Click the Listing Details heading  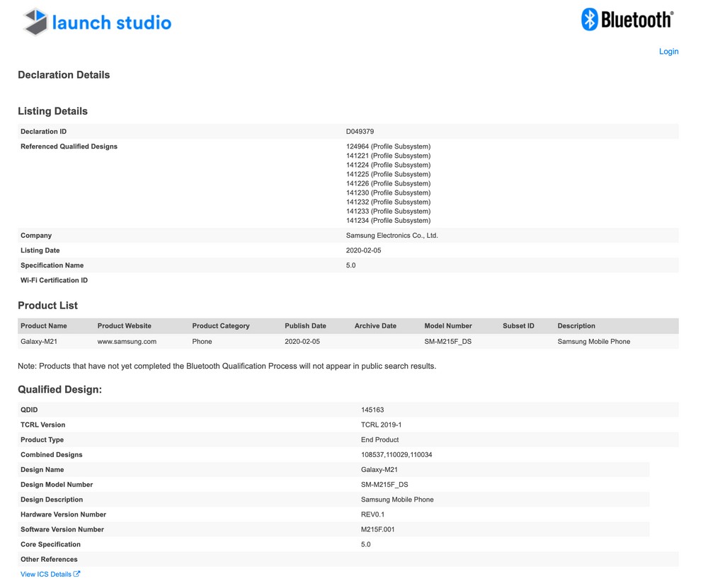(53, 111)
